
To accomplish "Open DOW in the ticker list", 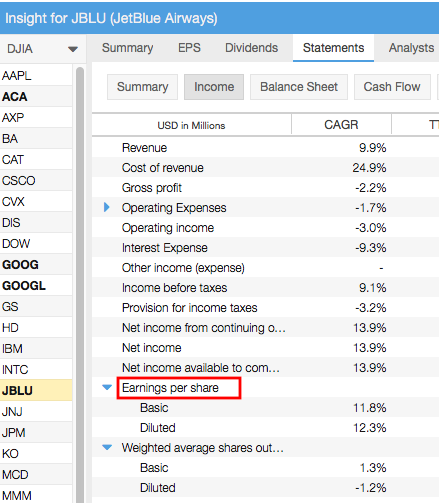I will pos(36,244).
